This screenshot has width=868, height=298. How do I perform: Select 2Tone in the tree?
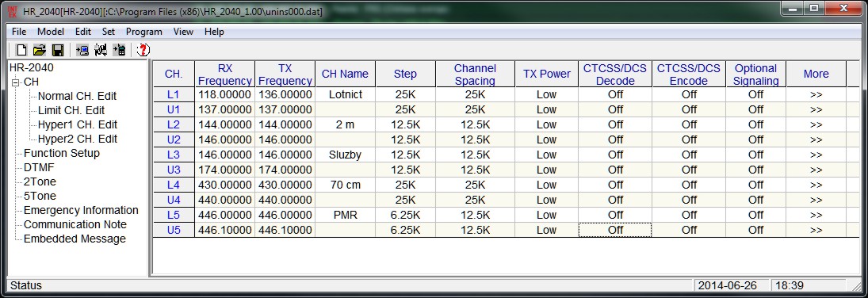(40, 181)
